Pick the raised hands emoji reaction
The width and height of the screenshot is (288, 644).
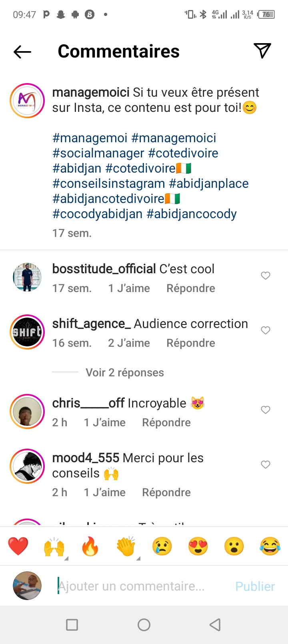[x=54, y=546]
